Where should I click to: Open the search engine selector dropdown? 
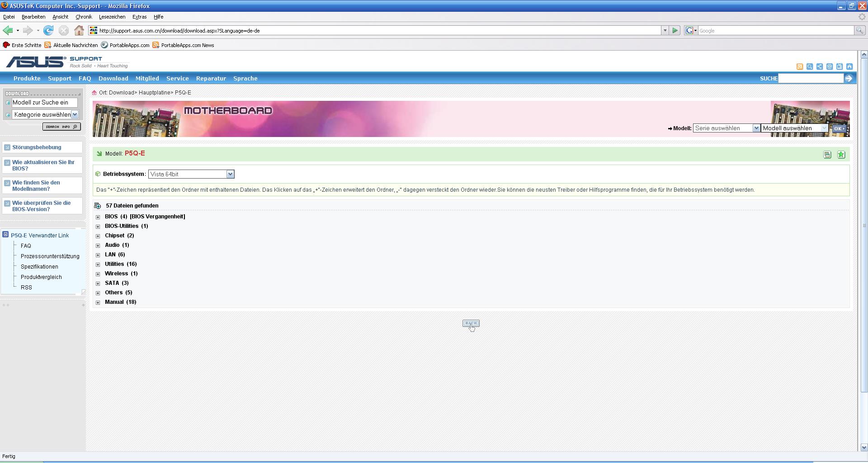coord(691,30)
